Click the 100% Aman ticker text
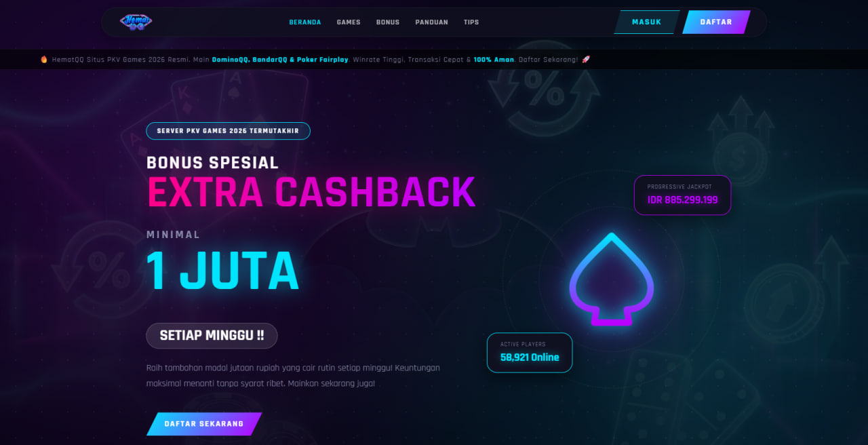Viewport: 868px width, 445px height. click(494, 60)
